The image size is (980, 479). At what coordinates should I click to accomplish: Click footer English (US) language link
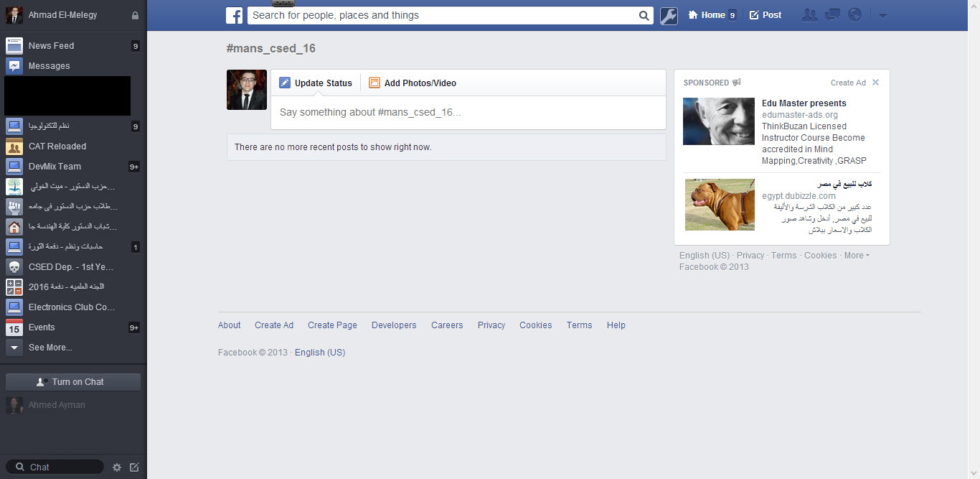click(x=320, y=353)
